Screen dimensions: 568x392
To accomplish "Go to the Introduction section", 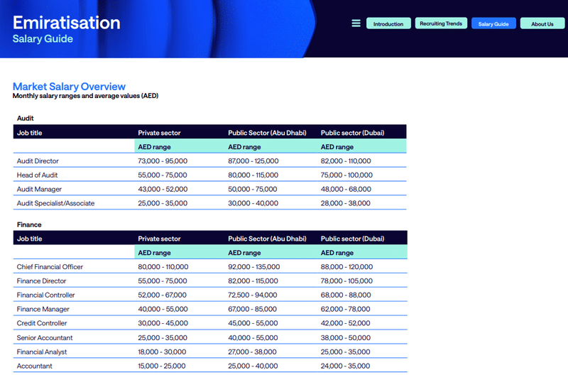I will [x=388, y=23].
